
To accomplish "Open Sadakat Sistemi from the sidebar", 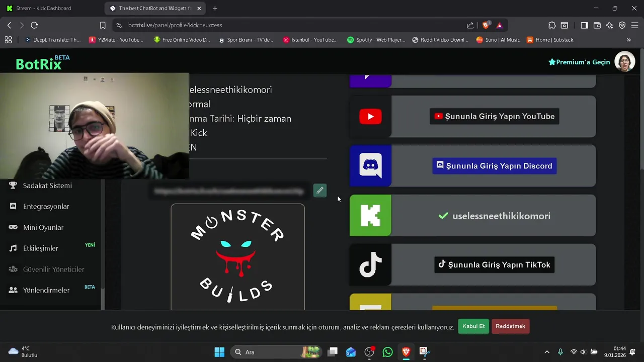I will coord(47,186).
